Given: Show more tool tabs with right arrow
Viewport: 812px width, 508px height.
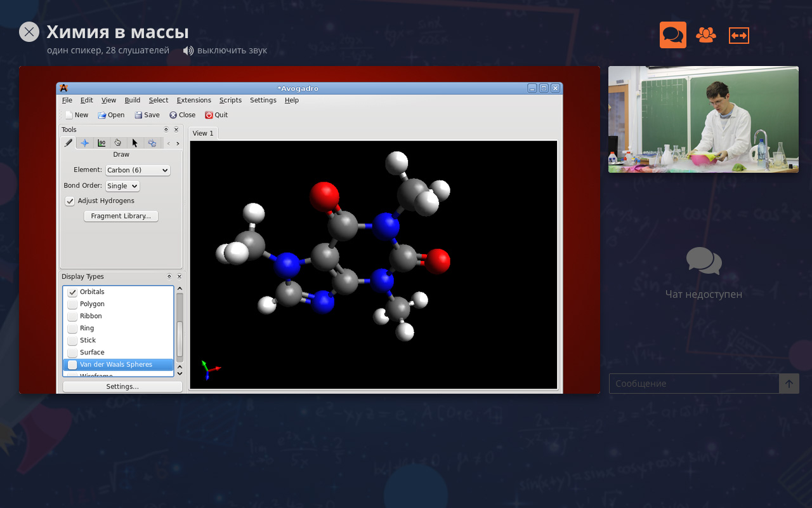Looking at the screenshot, I should click(x=178, y=144).
